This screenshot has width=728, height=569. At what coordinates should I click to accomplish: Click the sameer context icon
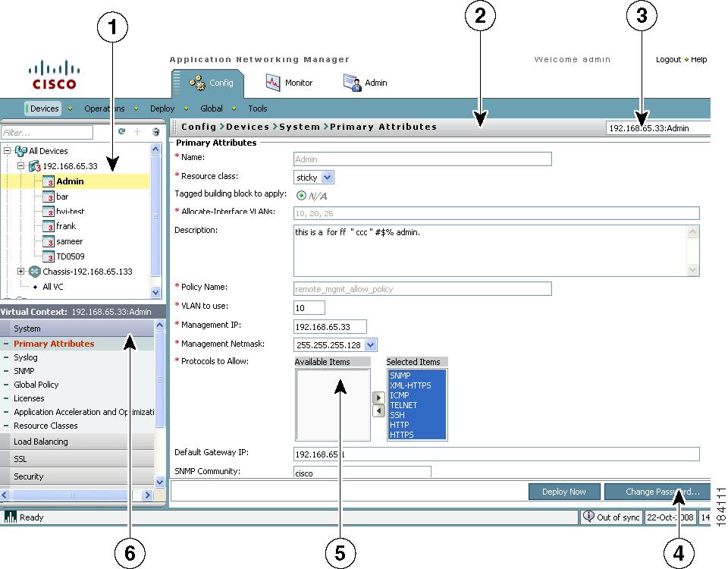point(49,241)
